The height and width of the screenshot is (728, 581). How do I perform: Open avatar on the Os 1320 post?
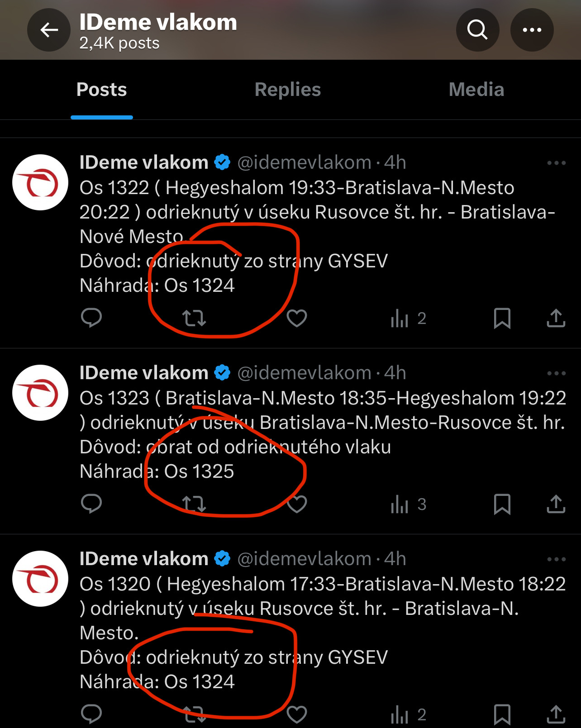(40, 579)
